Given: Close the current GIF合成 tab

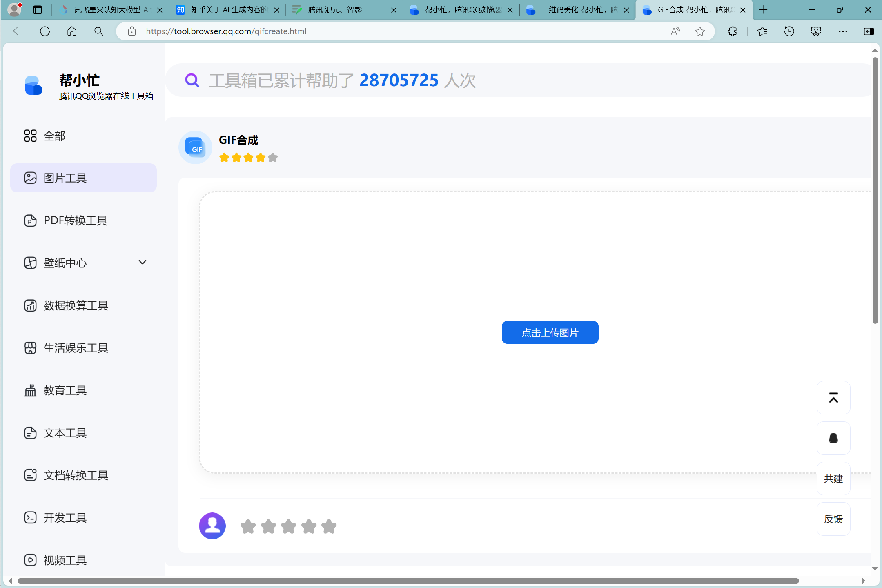Looking at the screenshot, I should point(743,10).
